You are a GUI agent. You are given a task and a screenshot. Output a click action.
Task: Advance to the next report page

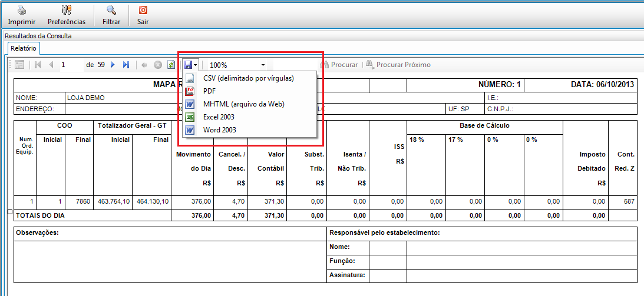pos(113,65)
